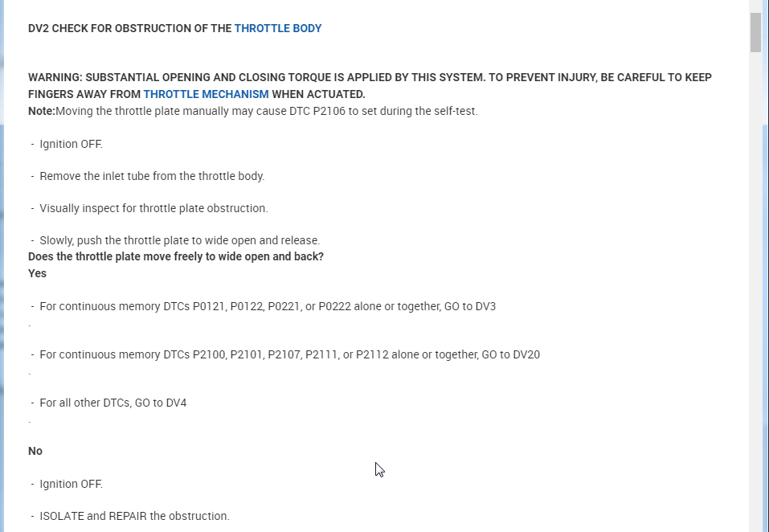
Task: Click the Ignition OFF step under the No answer
Action: click(71, 484)
